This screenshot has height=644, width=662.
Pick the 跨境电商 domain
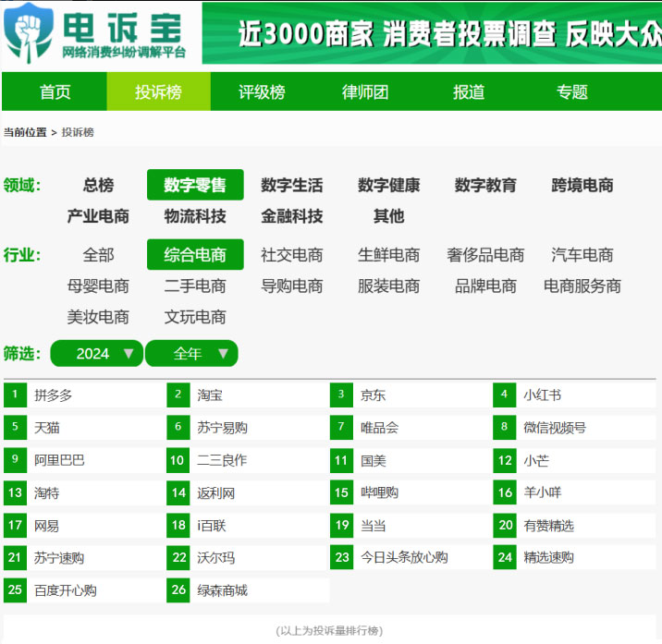tap(582, 185)
